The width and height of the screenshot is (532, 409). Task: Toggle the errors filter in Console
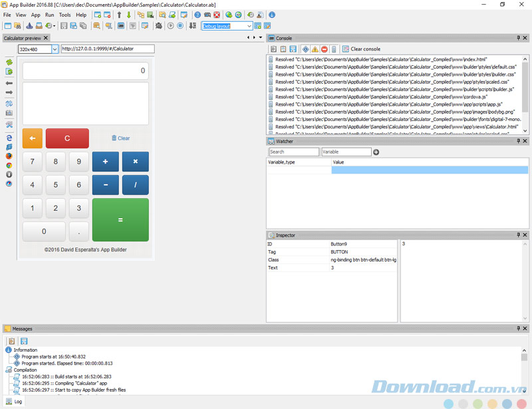point(324,49)
